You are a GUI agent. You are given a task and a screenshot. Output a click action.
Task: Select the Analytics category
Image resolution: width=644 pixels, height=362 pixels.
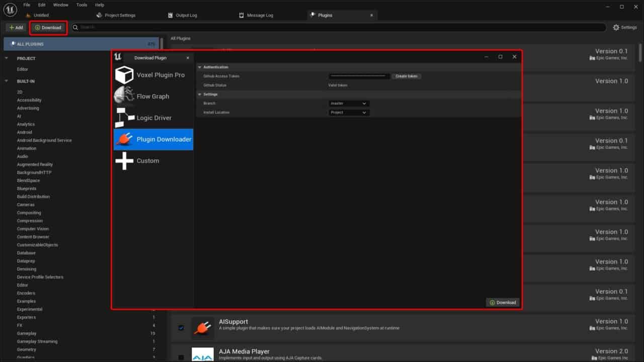pyautogui.click(x=26, y=124)
